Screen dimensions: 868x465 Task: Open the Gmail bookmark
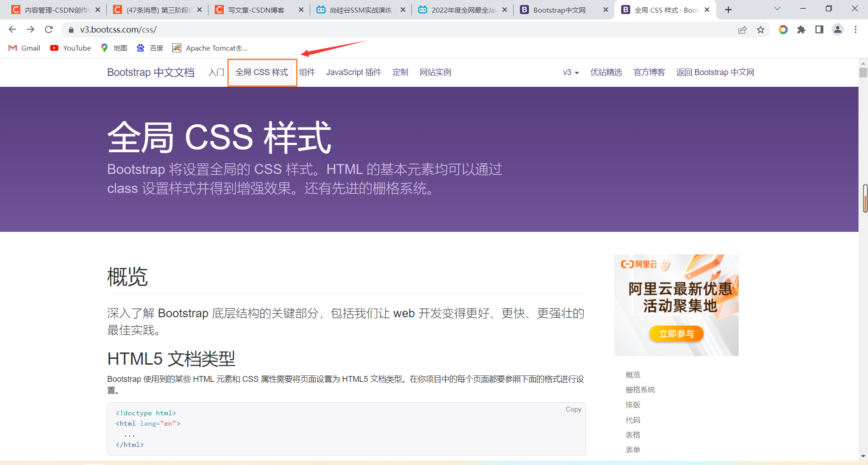[x=24, y=48]
